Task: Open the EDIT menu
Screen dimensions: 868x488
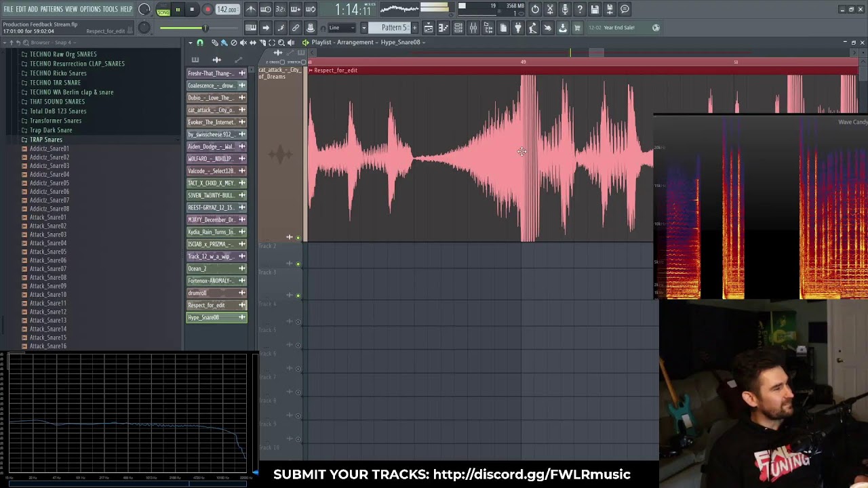Action: (20, 9)
